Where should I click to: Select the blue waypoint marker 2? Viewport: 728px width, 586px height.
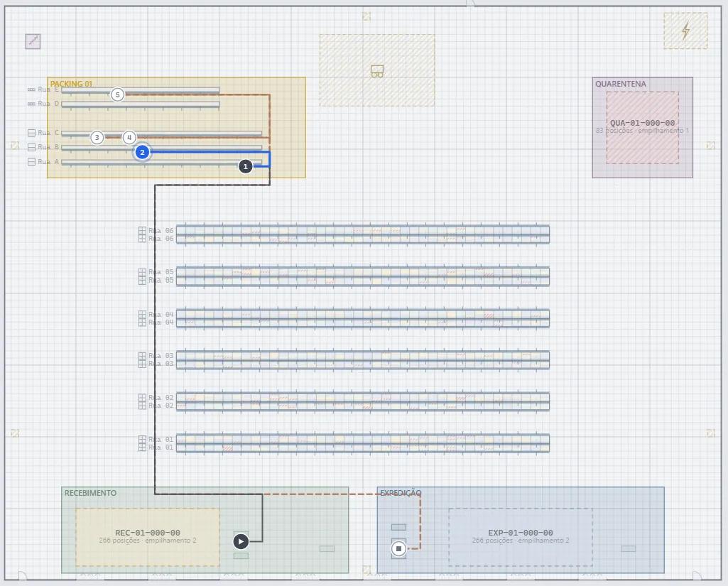[143, 152]
